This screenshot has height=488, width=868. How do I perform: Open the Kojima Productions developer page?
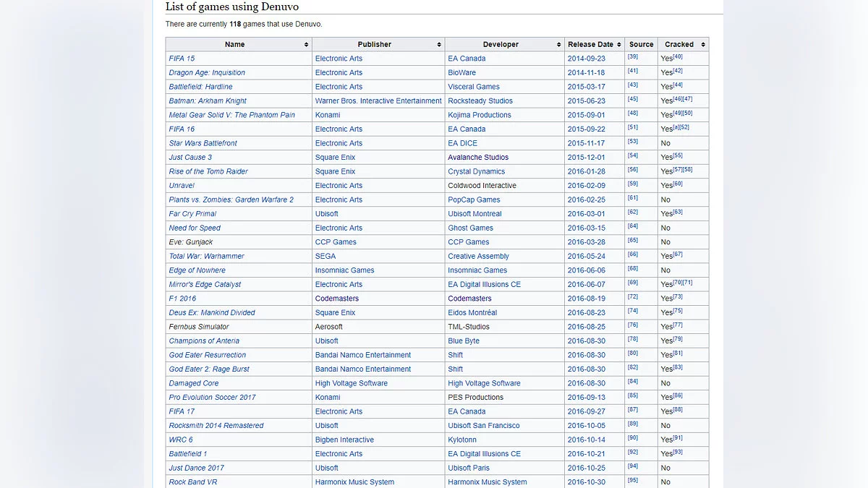coord(479,115)
